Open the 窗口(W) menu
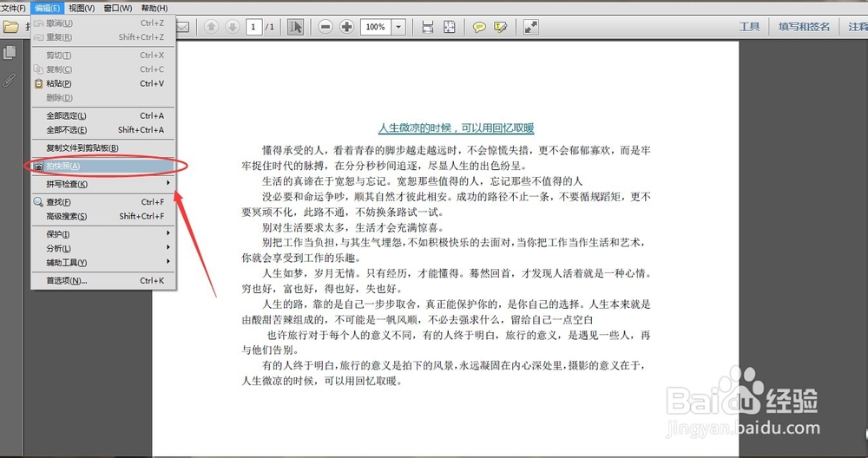Screen dimensions: 868x458 (x=118, y=9)
